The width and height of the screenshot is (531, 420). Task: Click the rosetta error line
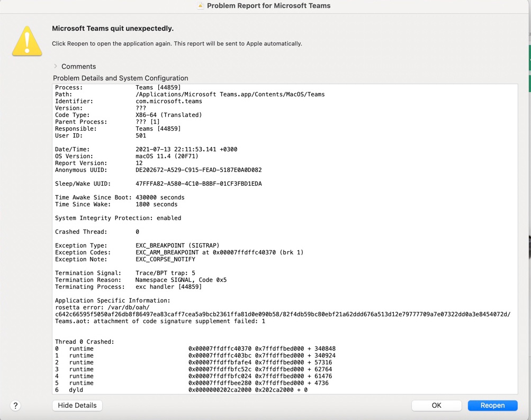tap(102, 307)
